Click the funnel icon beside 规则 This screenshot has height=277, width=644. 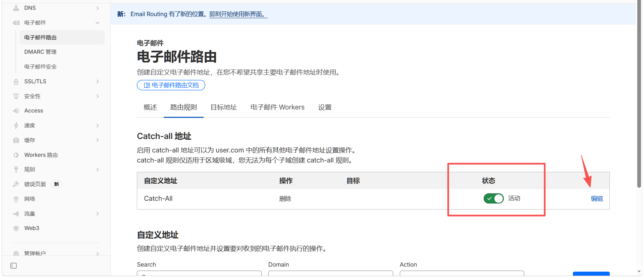16,170
